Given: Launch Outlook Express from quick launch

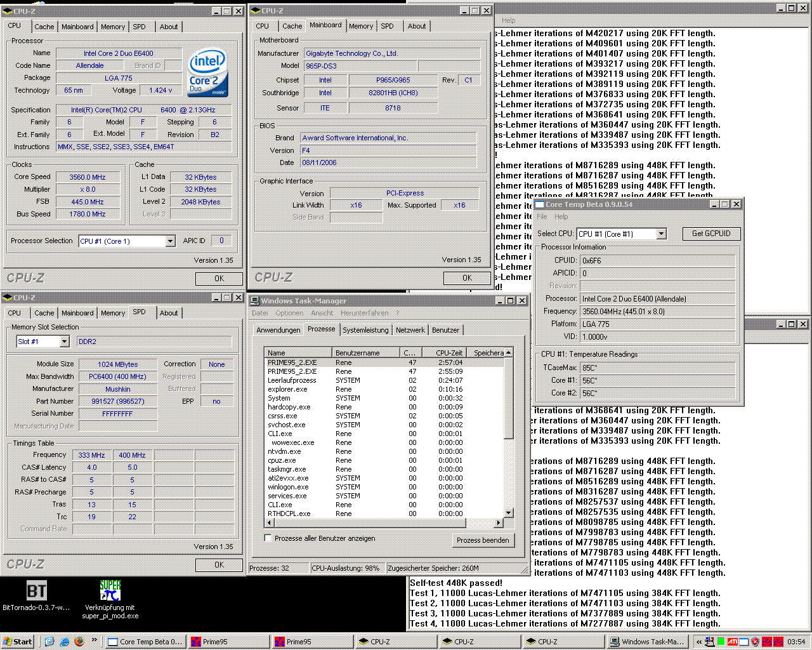Looking at the screenshot, I should 50,642.
